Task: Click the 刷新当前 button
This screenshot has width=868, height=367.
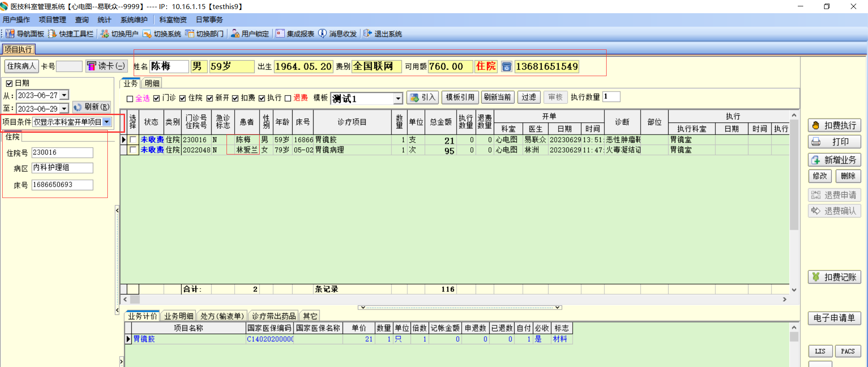Action: (x=497, y=97)
